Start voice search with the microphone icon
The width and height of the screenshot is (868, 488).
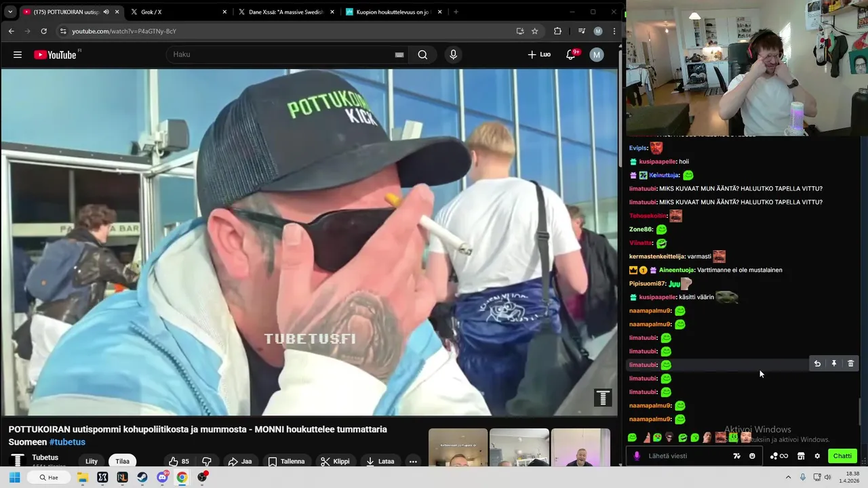coord(454,55)
